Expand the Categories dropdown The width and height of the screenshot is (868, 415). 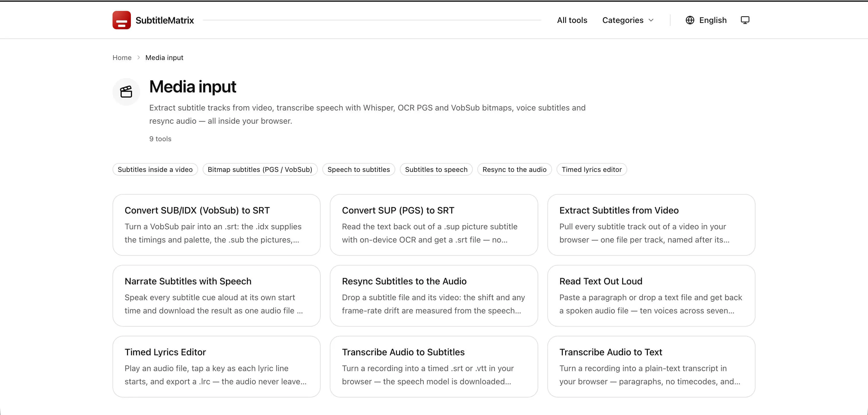tap(628, 20)
